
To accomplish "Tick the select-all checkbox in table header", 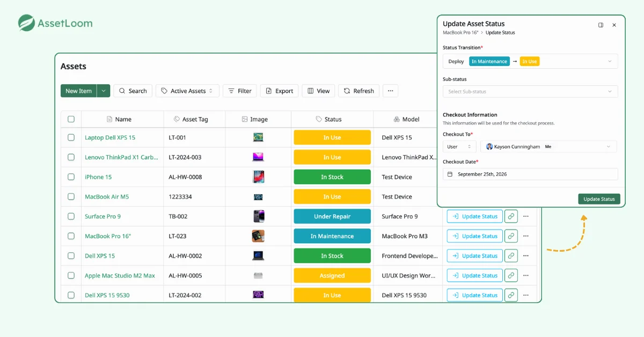I will point(71,119).
